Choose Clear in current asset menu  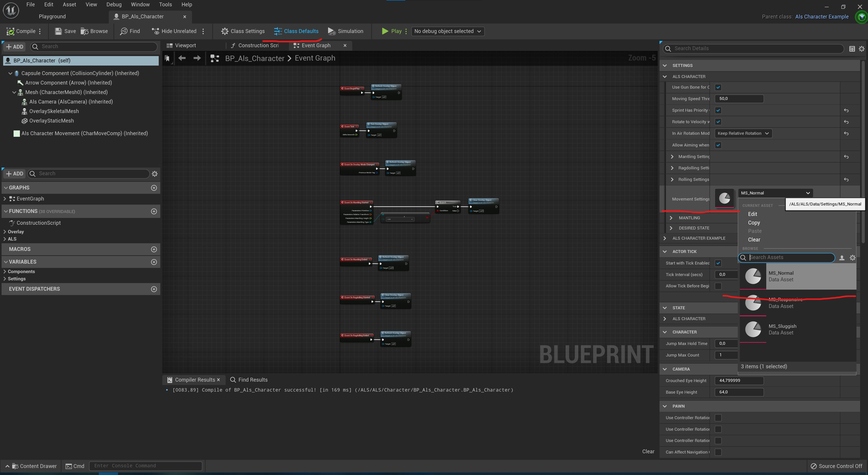[x=754, y=239]
